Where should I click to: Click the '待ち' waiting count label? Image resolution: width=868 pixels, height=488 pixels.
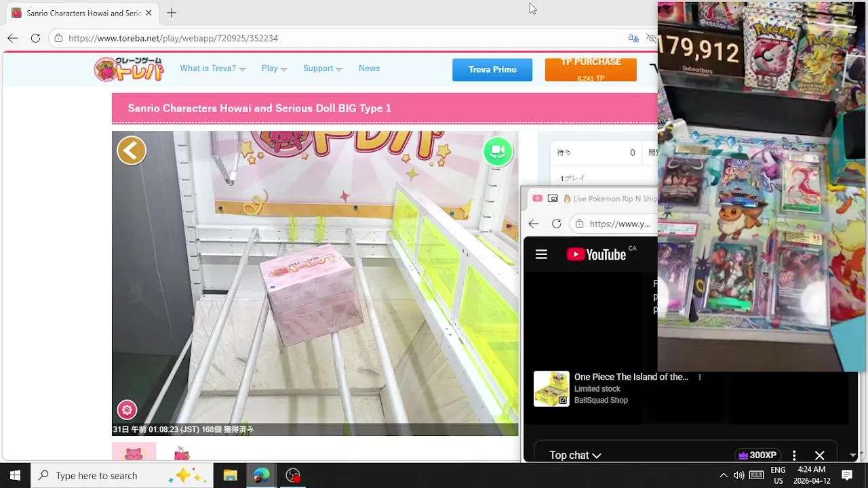point(564,152)
